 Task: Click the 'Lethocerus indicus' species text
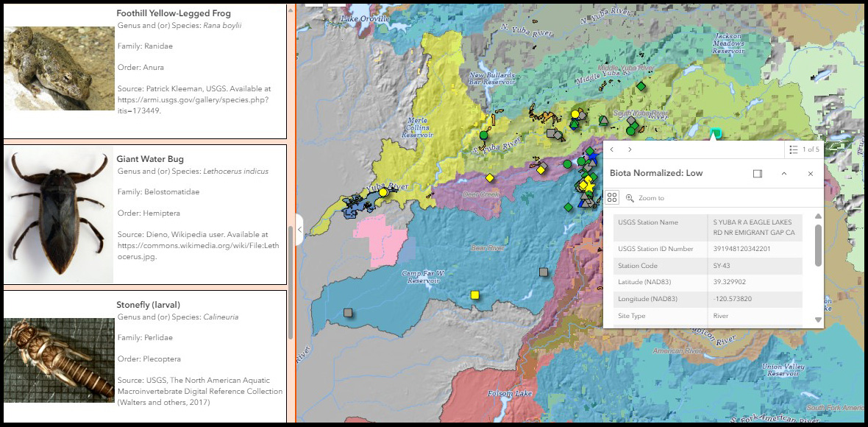coord(236,171)
